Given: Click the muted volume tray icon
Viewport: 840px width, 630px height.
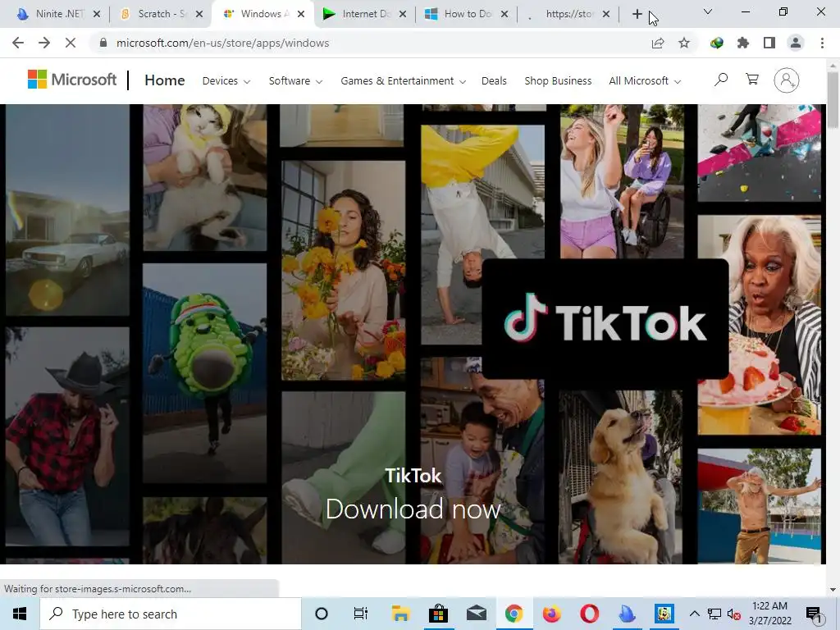Looking at the screenshot, I should tap(734, 614).
